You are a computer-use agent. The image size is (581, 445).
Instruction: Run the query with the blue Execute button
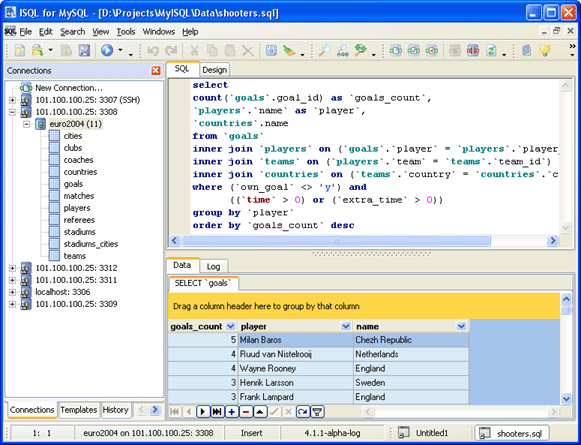(x=107, y=50)
